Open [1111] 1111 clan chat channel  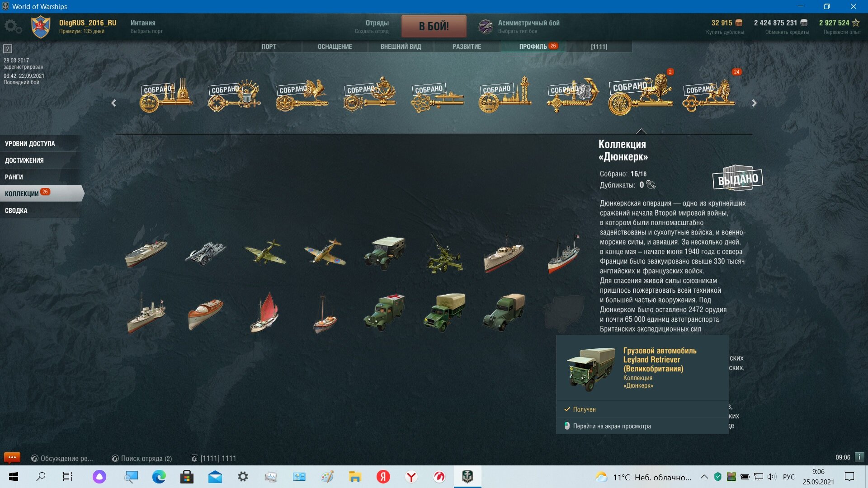pos(213,458)
